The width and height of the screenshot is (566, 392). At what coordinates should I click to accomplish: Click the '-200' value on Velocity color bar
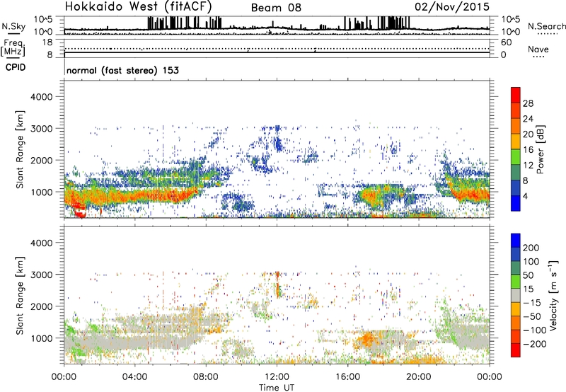[x=533, y=344]
